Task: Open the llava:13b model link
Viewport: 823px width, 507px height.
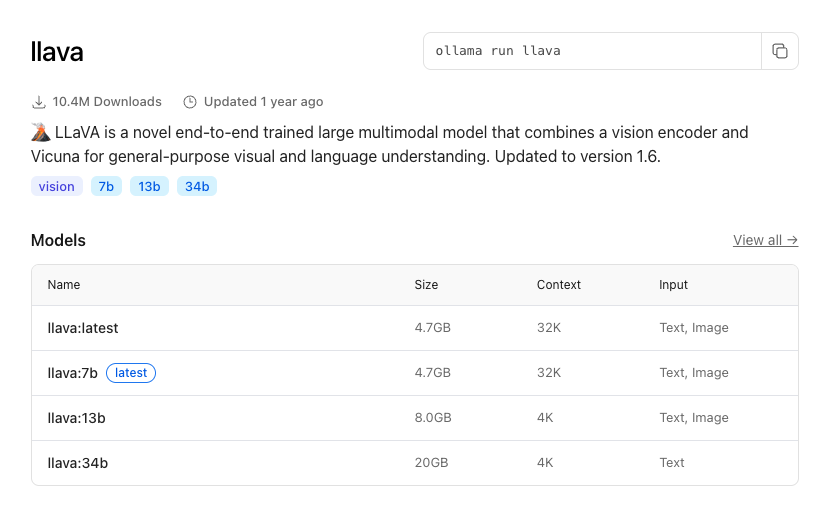Action: pyautogui.click(x=77, y=418)
